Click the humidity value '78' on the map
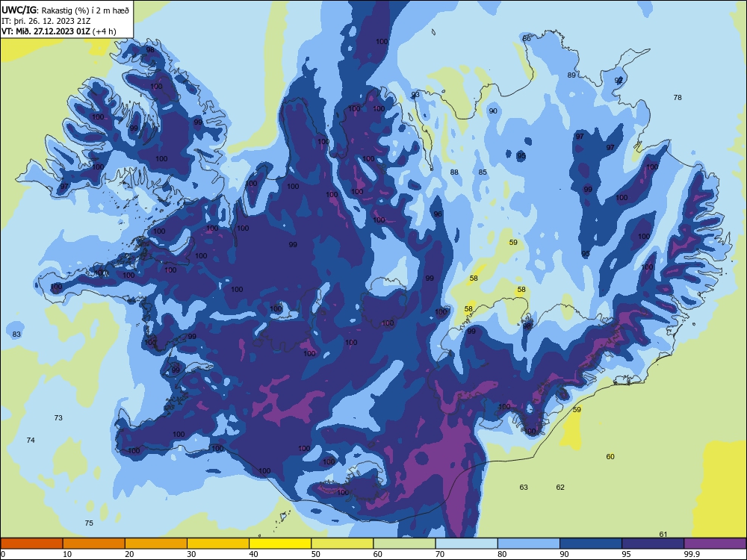747x560 pixels. (678, 98)
